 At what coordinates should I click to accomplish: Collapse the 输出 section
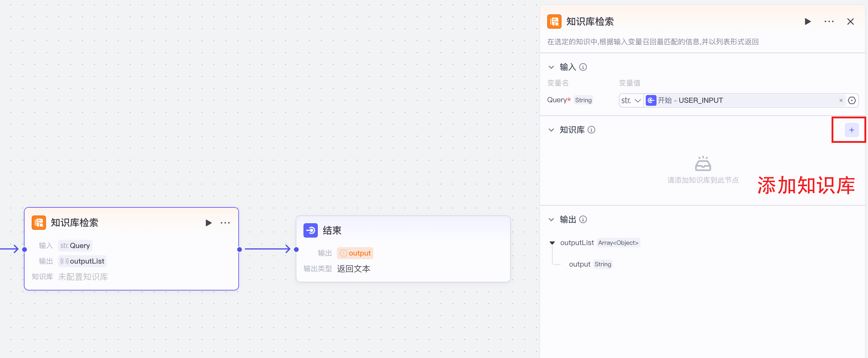point(551,219)
